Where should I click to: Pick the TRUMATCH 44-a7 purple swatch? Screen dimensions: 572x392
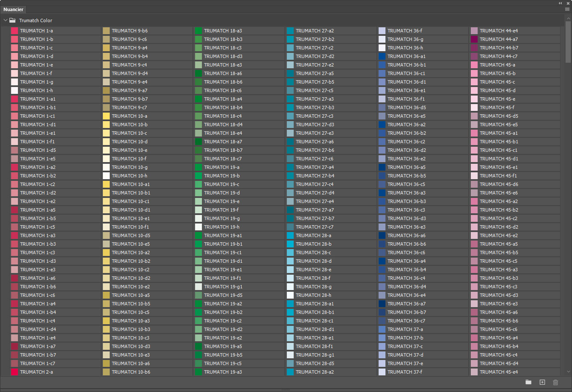click(x=474, y=39)
